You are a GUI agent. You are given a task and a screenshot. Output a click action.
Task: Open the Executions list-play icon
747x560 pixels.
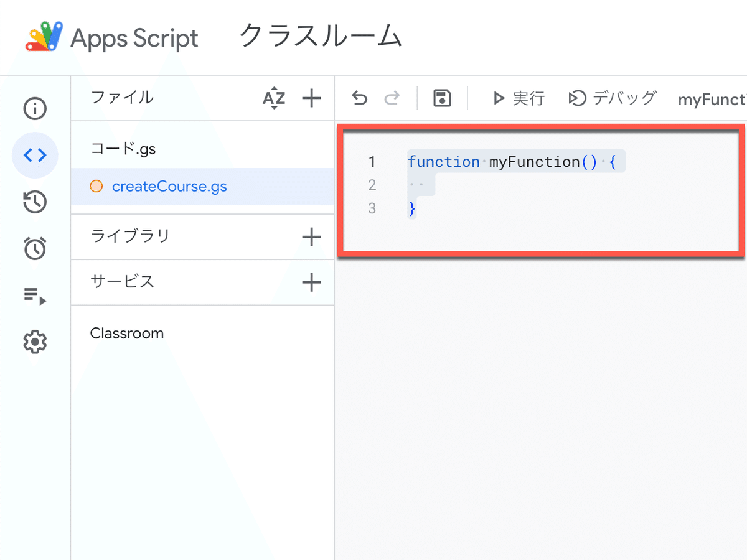tap(35, 296)
